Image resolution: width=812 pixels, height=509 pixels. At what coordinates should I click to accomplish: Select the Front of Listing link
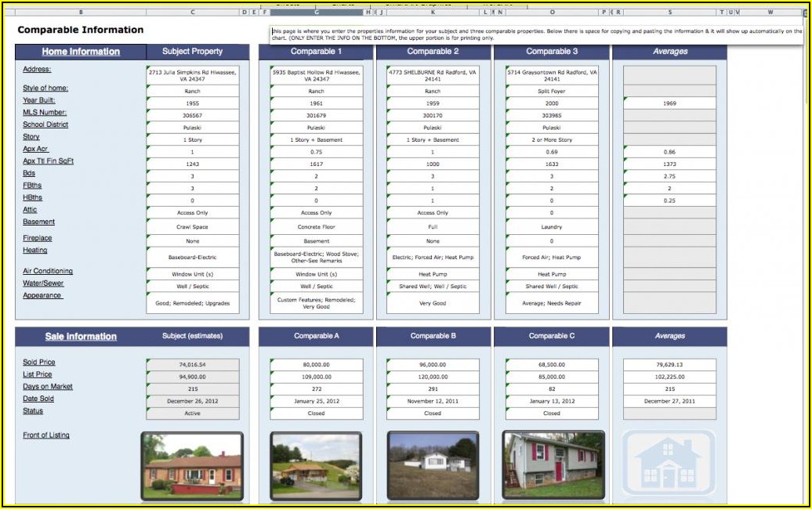[x=46, y=435]
